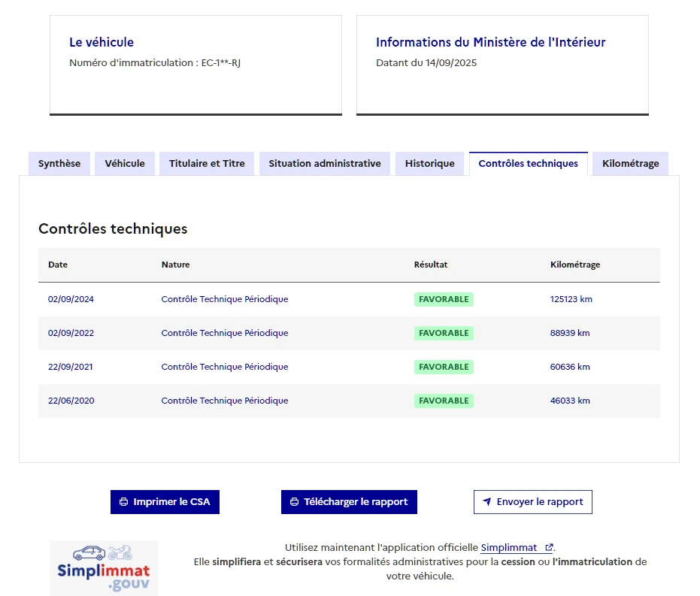Screen dimensions: 700x596
Task: Go to the Historique tab
Action: point(429,164)
